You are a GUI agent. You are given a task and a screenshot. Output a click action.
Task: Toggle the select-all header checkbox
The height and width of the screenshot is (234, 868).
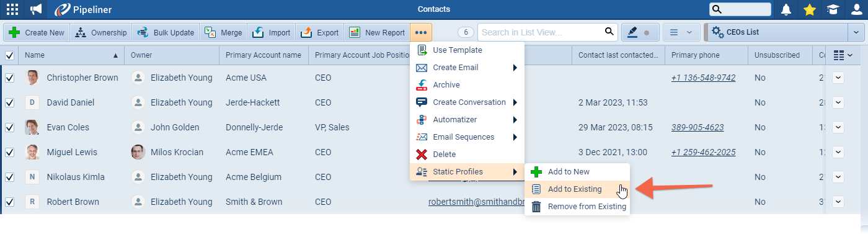(9, 55)
